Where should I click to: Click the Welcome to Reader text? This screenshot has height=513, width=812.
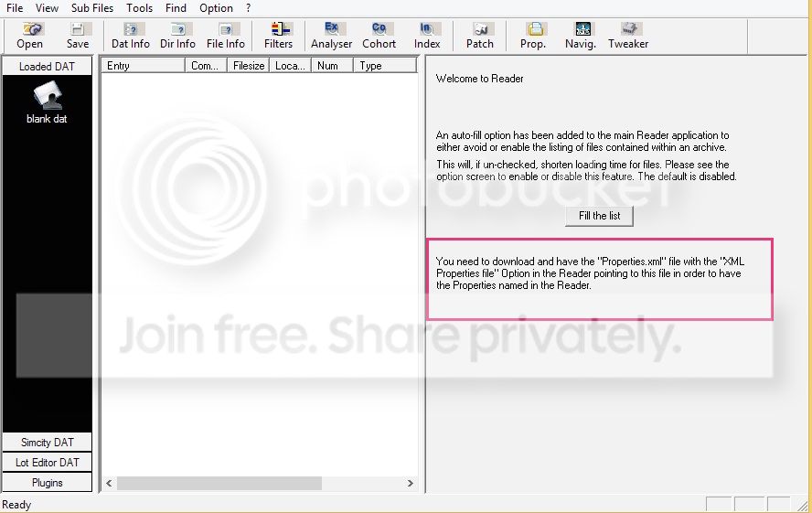479,79
